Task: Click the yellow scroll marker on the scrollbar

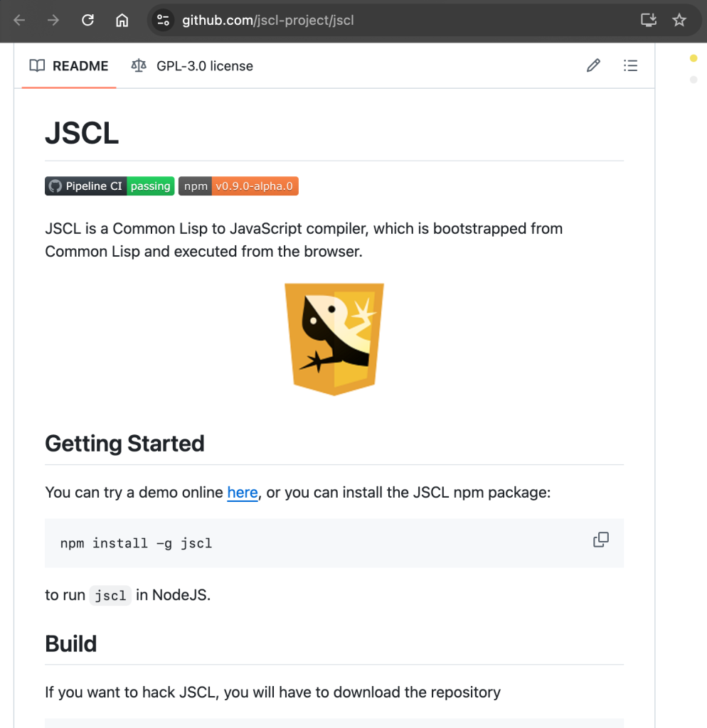Action: (x=693, y=58)
